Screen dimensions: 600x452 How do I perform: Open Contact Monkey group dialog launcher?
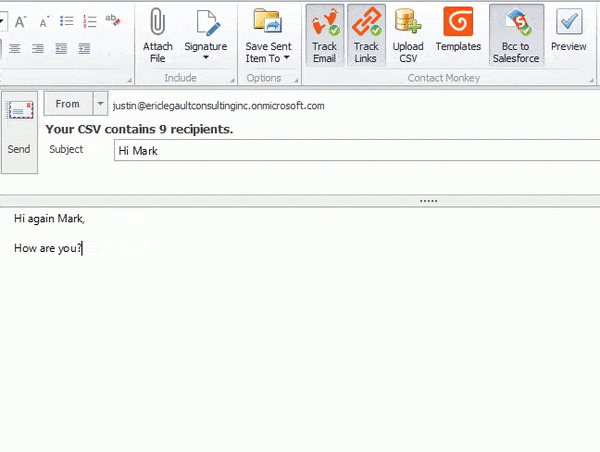point(591,80)
